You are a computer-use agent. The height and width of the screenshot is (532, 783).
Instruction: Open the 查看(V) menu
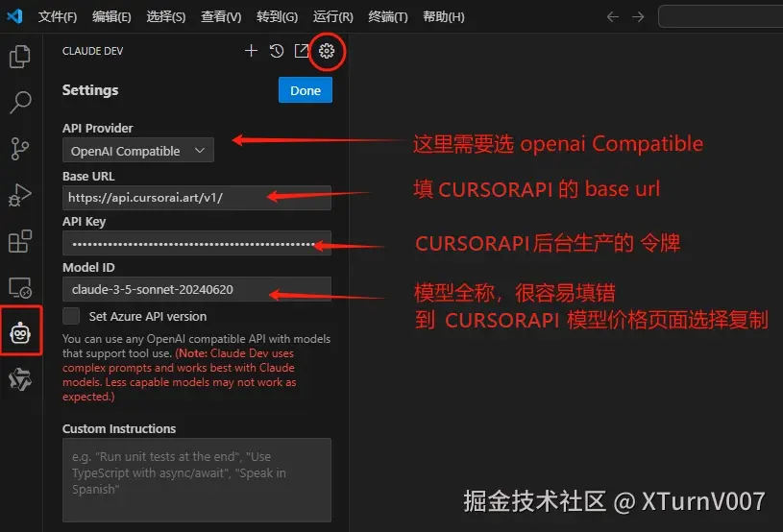pos(221,17)
